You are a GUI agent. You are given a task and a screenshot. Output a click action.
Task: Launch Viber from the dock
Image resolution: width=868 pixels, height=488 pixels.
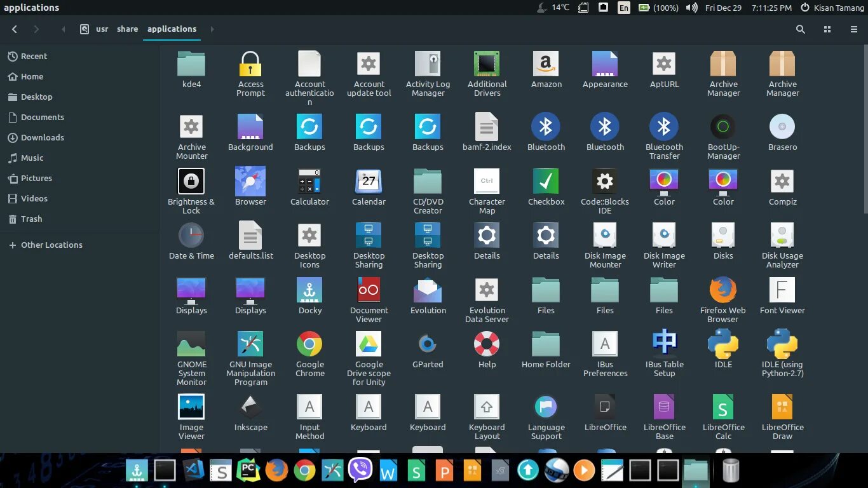360,471
